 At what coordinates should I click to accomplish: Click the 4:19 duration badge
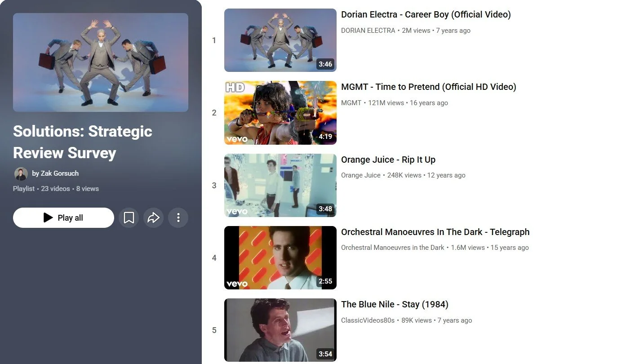click(x=325, y=137)
